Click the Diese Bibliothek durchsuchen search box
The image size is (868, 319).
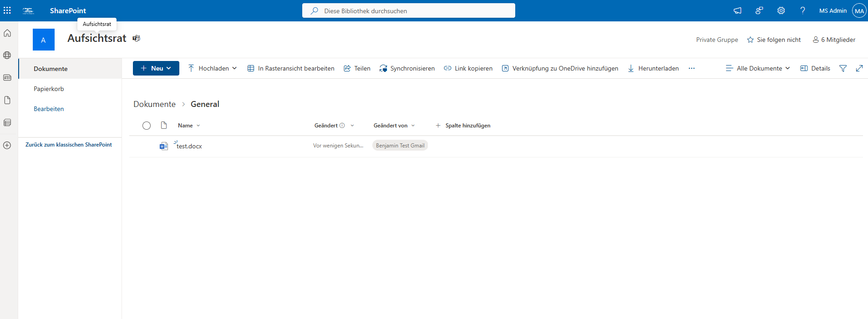(x=409, y=11)
